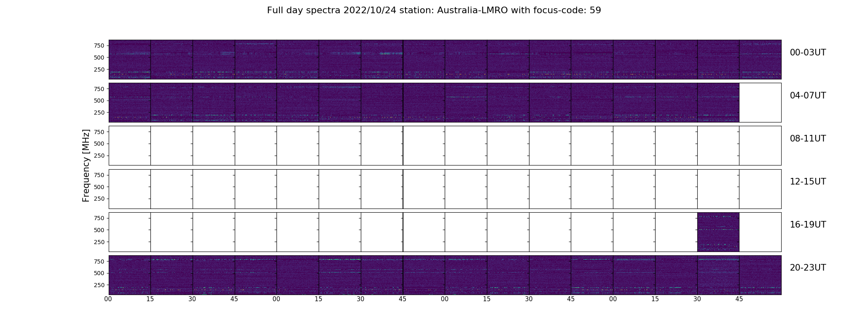Click the 250 tick of the 00-03UT row
868x331 pixels.
[99, 70]
